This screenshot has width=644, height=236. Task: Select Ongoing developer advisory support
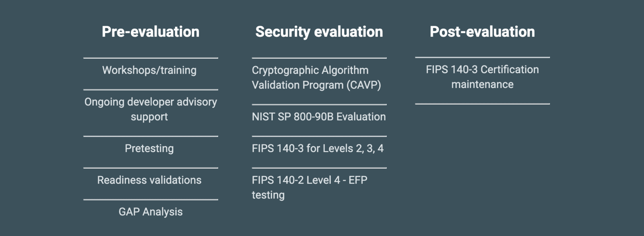click(x=151, y=109)
